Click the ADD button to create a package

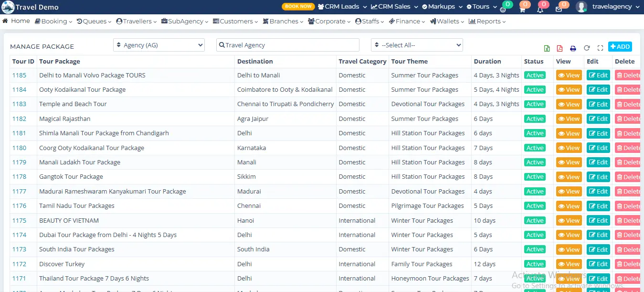pos(620,46)
